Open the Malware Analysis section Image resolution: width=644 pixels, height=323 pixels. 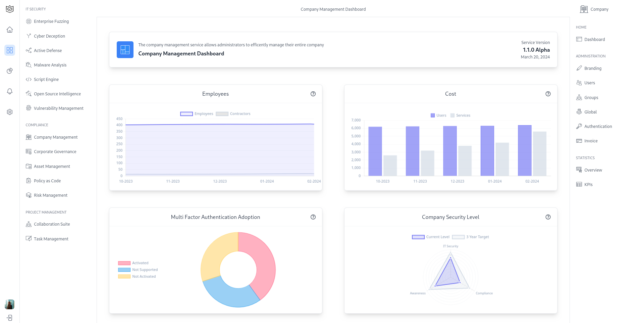point(50,65)
